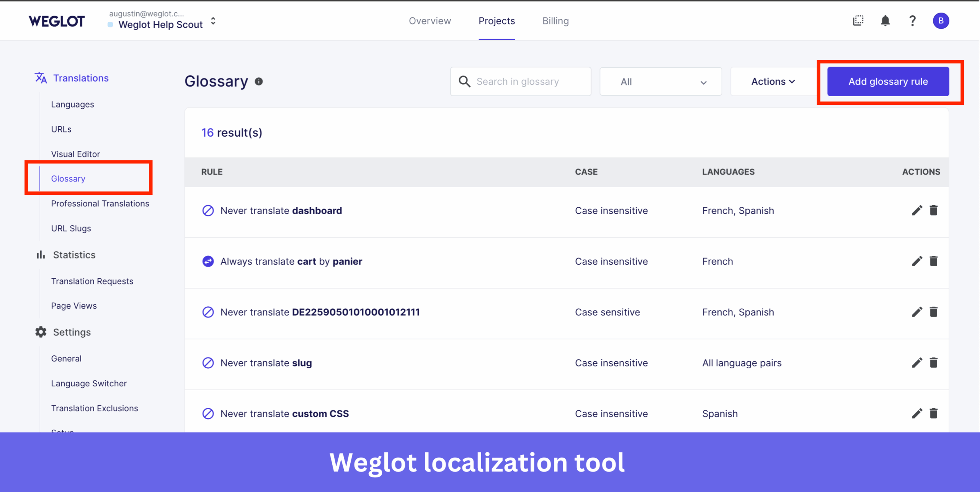Open the project switcher arrows beside Weglot Help Scout
Viewport: 980px width, 492px height.
pos(213,21)
